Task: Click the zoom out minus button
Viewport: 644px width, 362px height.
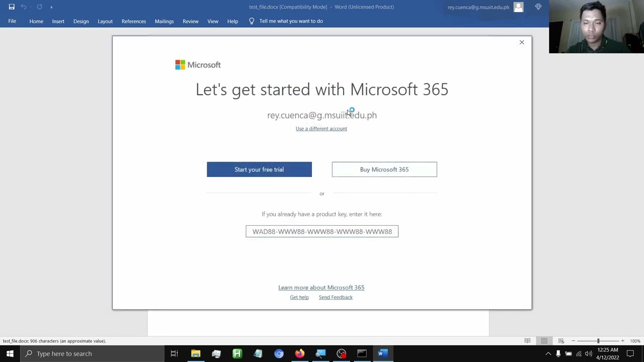Action: tap(573, 341)
